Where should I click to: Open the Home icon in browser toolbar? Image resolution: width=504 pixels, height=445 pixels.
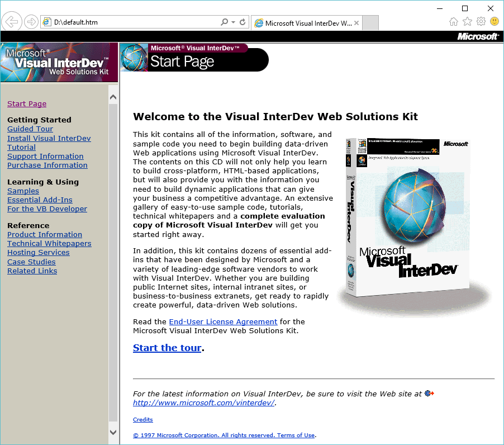click(454, 22)
